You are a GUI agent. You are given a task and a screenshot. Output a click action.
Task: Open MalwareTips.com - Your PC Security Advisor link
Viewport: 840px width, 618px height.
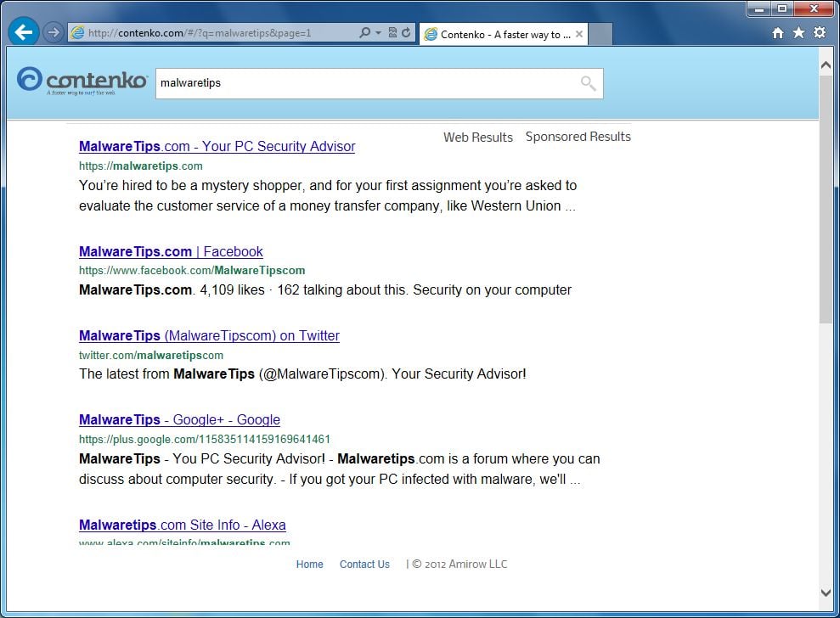(217, 146)
